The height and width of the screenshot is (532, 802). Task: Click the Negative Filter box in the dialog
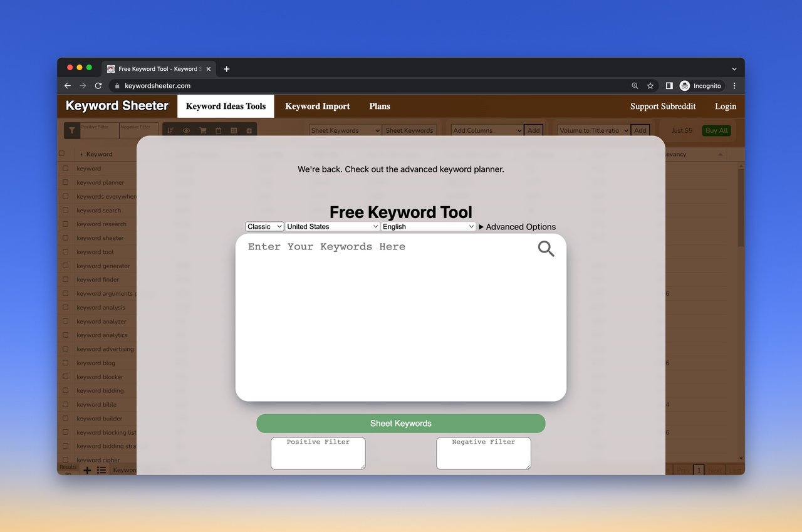[x=484, y=453]
